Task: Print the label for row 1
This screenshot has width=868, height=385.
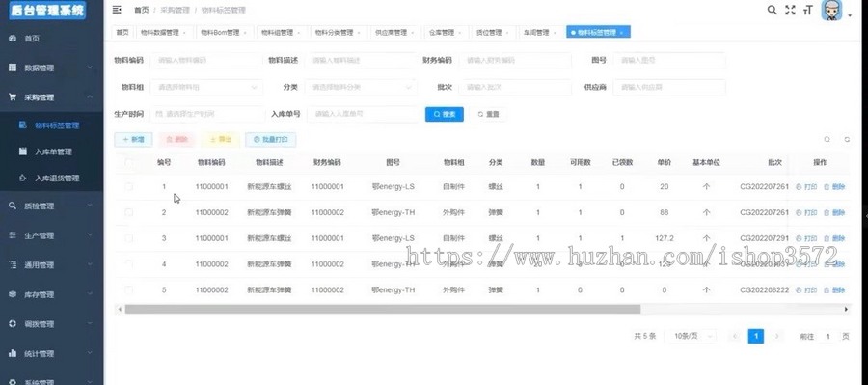Action: coord(806,187)
